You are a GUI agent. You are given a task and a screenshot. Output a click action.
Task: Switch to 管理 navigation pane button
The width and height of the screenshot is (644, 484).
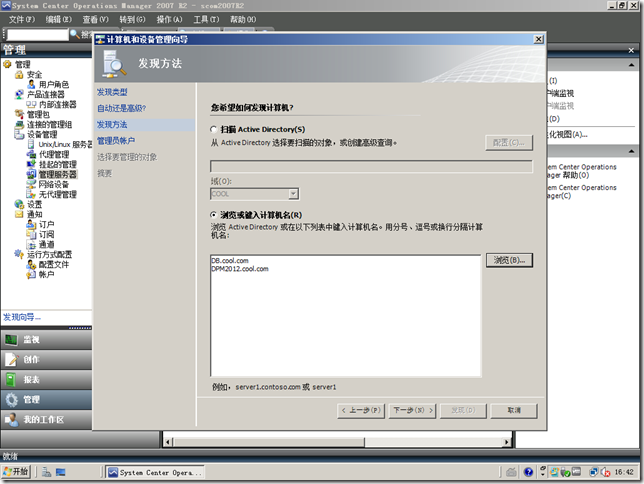46,399
